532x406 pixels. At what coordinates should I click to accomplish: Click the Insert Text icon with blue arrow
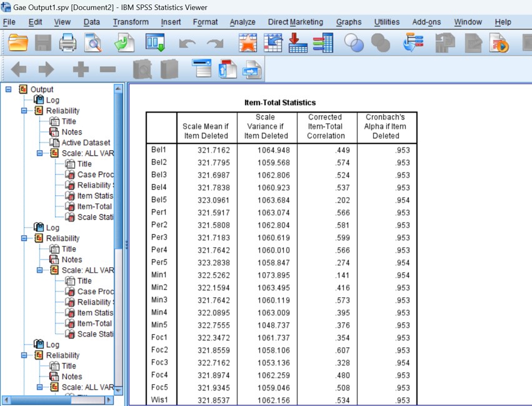tap(252, 69)
